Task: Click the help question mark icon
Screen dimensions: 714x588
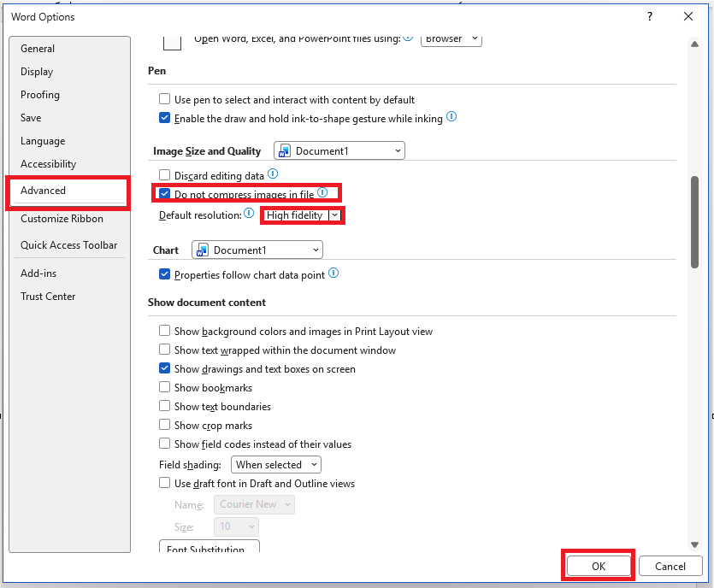Action: [x=650, y=17]
